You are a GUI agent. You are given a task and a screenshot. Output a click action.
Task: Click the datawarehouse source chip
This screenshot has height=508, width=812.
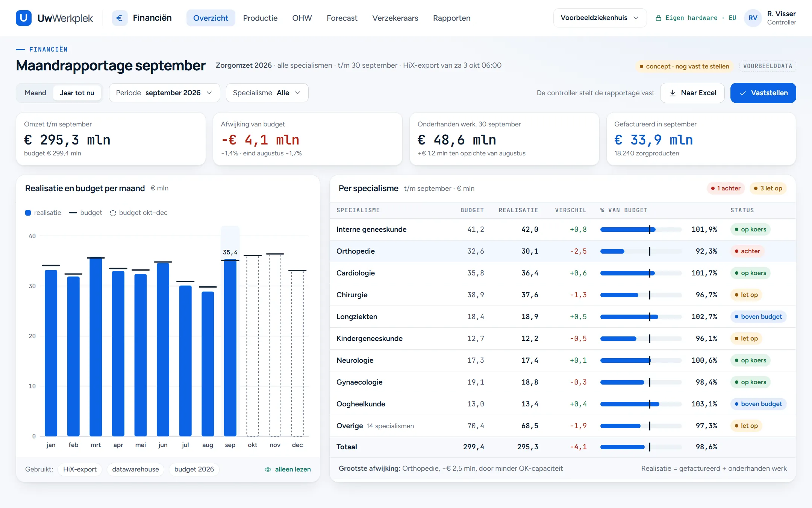pyautogui.click(x=135, y=469)
